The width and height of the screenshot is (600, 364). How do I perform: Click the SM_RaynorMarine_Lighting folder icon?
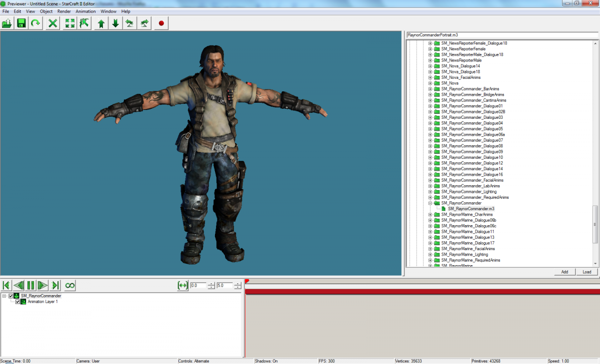[x=437, y=254]
